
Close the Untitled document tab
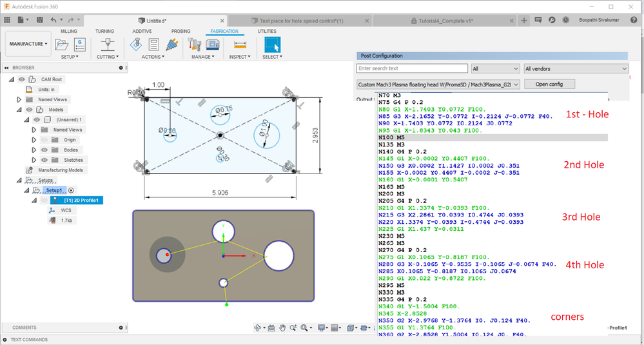click(x=222, y=21)
